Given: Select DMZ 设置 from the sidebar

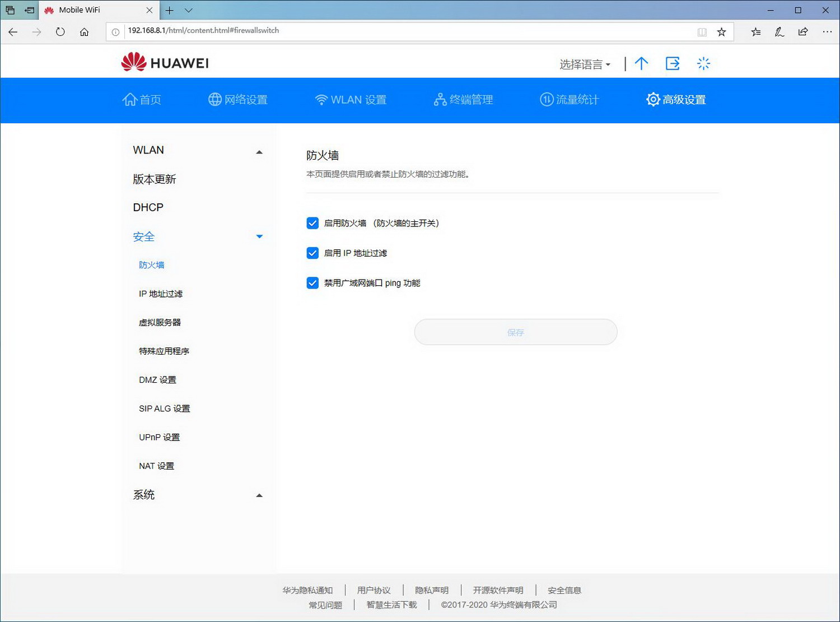Looking at the screenshot, I should 157,379.
